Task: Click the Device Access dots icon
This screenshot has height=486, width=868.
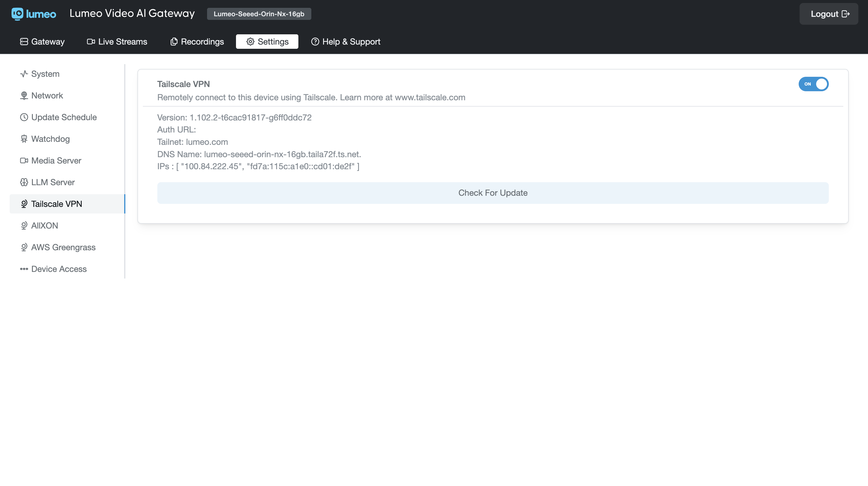Action: (x=24, y=269)
